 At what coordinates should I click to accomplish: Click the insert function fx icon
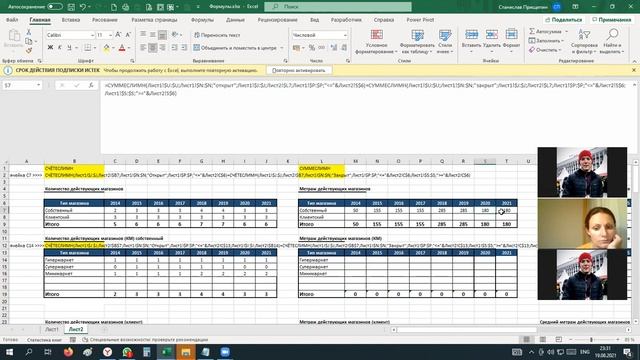pyautogui.click(x=91, y=85)
